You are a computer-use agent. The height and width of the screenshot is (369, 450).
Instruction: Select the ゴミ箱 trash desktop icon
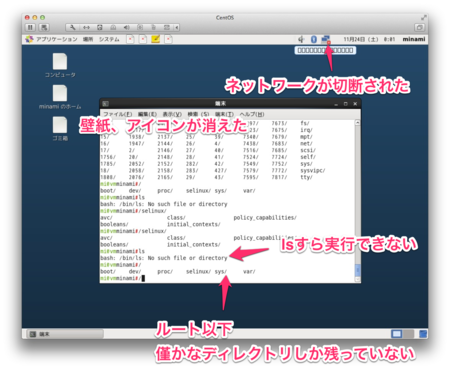click(60, 129)
